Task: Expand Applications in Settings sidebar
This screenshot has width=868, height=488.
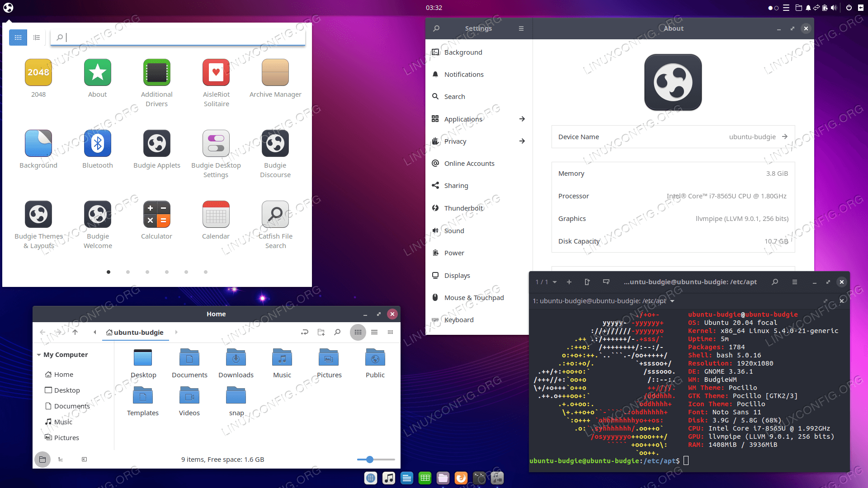Action: [x=479, y=119]
